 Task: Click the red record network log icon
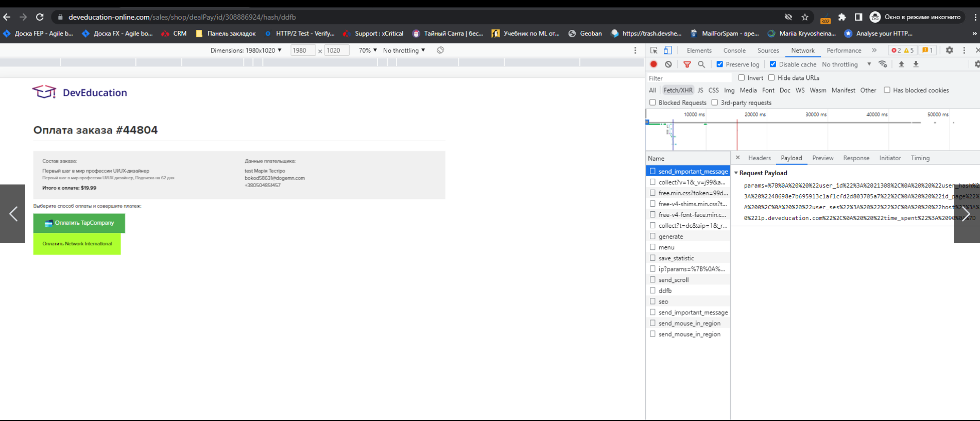(654, 64)
